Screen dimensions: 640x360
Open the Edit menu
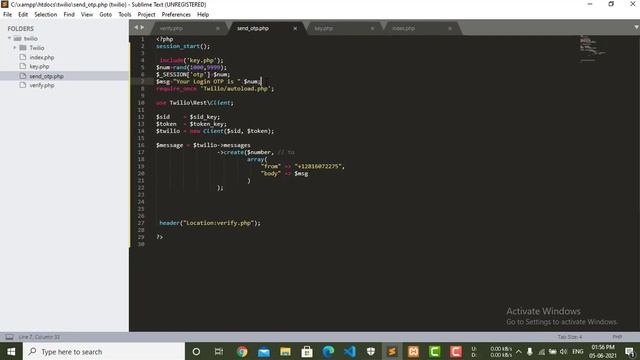(x=23, y=14)
